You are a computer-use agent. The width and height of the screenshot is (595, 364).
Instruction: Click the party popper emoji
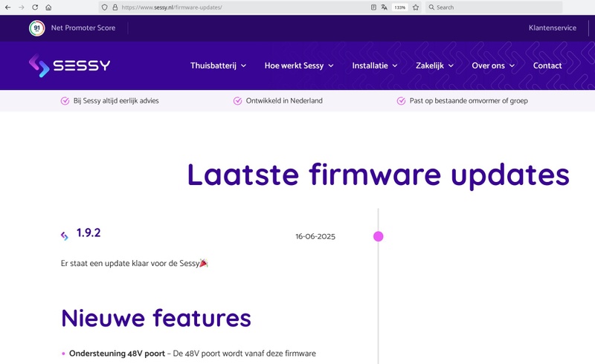(204, 263)
